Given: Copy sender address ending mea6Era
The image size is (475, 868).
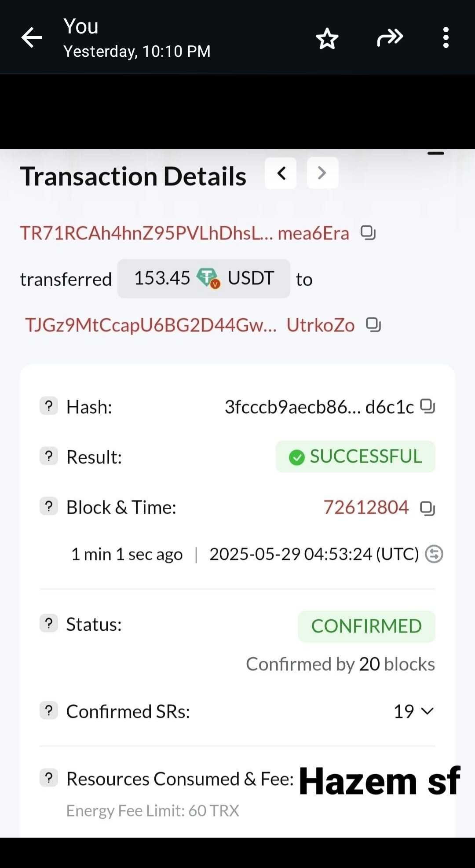Looking at the screenshot, I should (368, 232).
